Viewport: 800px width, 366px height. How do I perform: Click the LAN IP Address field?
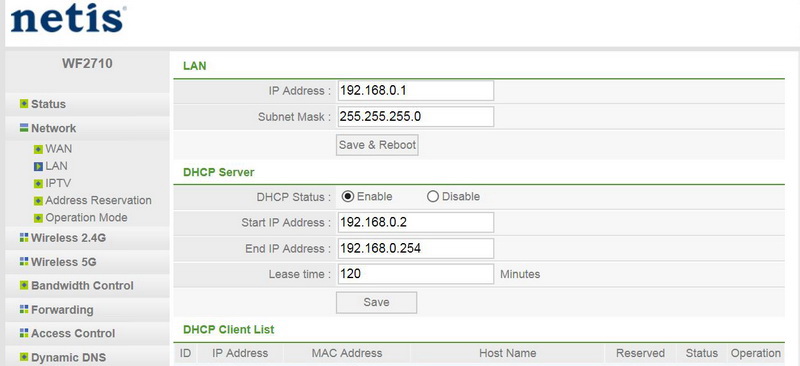pos(415,91)
